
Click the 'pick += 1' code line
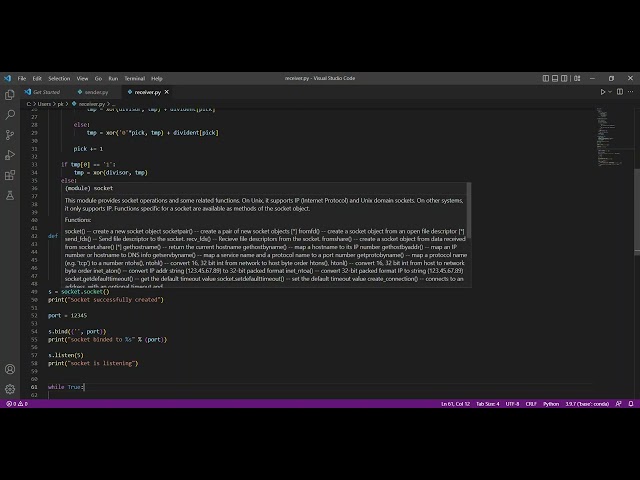point(88,149)
